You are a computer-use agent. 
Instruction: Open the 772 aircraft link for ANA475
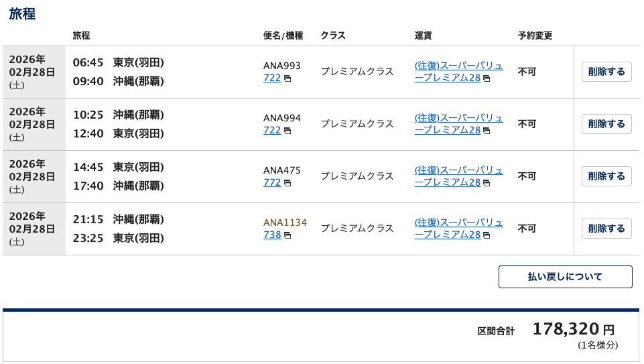272,183
